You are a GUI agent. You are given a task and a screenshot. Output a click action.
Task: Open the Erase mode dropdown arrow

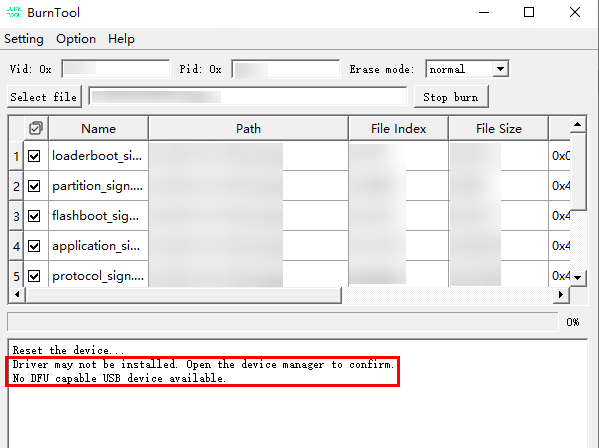click(500, 69)
